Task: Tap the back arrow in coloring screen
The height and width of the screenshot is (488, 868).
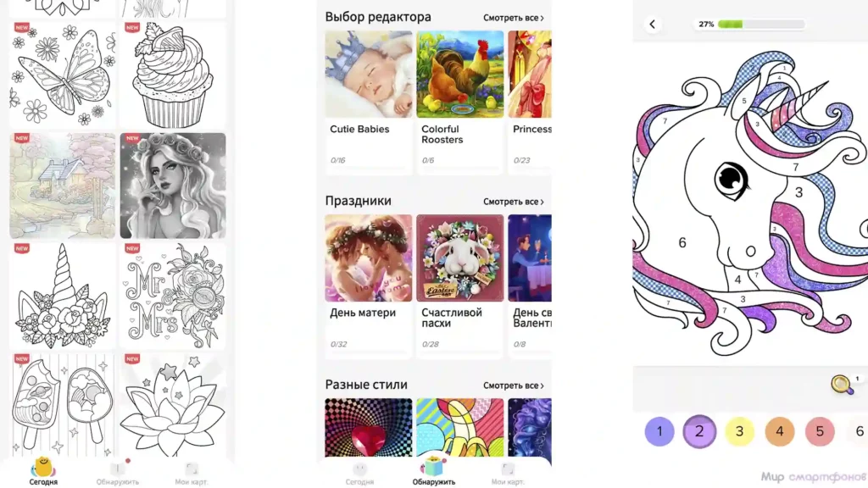Action: coord(653,25)
